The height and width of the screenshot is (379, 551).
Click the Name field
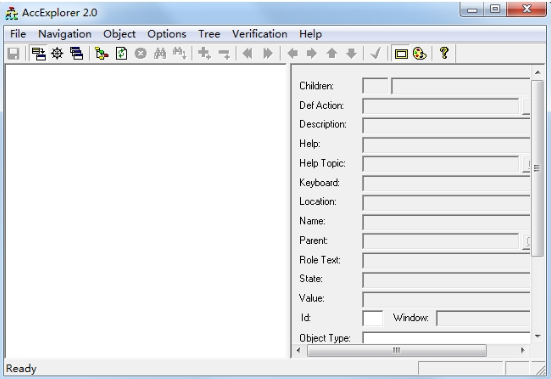click(x=446, y=222)
